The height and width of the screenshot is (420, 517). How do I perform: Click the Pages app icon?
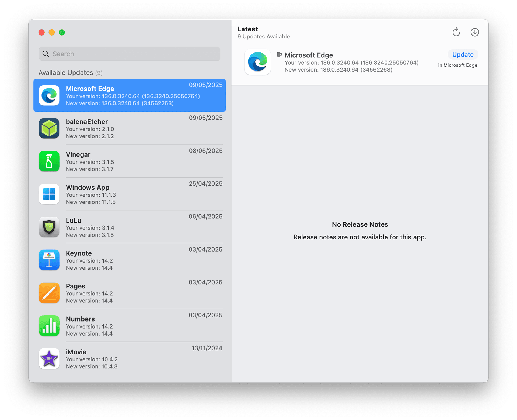coord(49,293)
